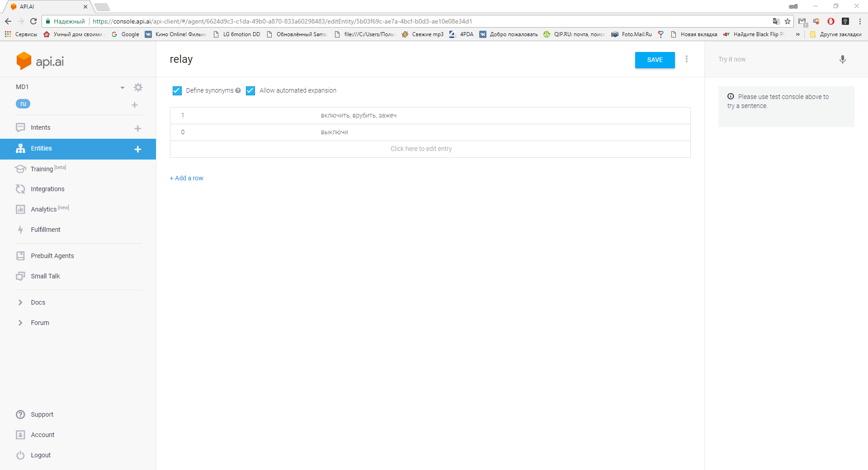
Task: Expand the Forum section
Action: point(40,323)
